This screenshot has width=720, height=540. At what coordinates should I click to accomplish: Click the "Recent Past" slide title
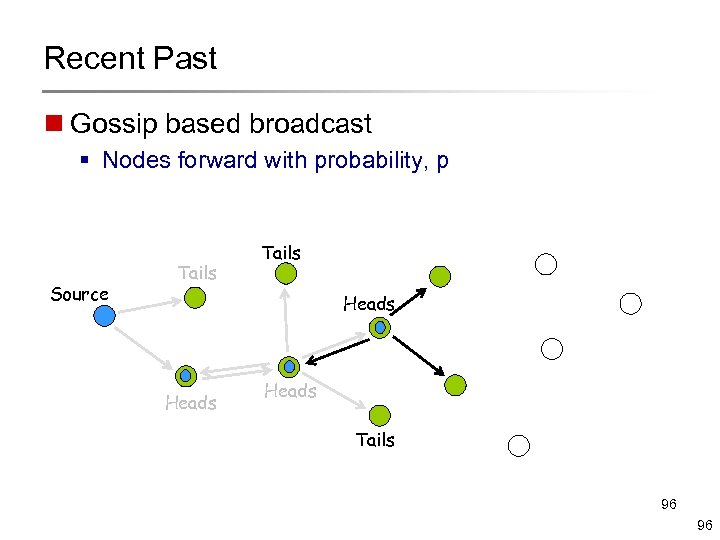tap(130, 58)
